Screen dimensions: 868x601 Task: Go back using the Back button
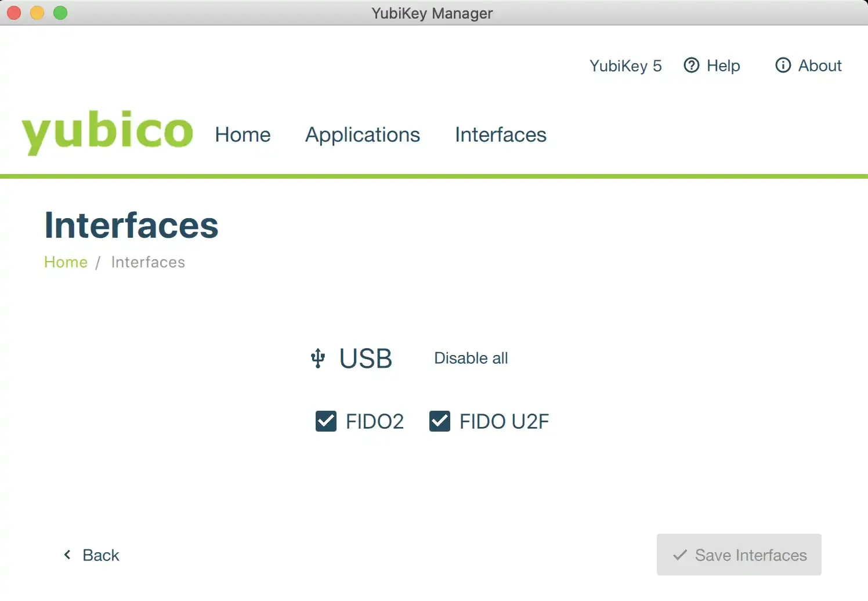click(100, 555)
